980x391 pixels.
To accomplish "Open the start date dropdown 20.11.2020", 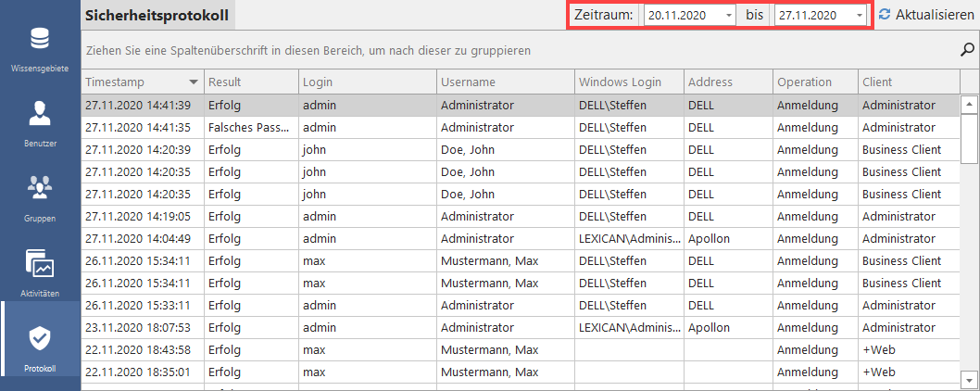I will click(x=729, y=16).
